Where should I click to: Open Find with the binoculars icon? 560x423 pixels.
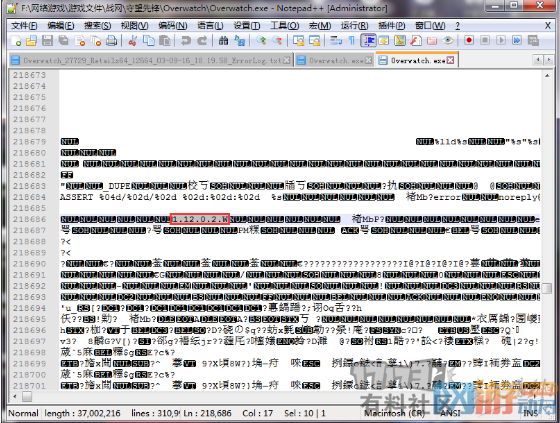[224, 41]
